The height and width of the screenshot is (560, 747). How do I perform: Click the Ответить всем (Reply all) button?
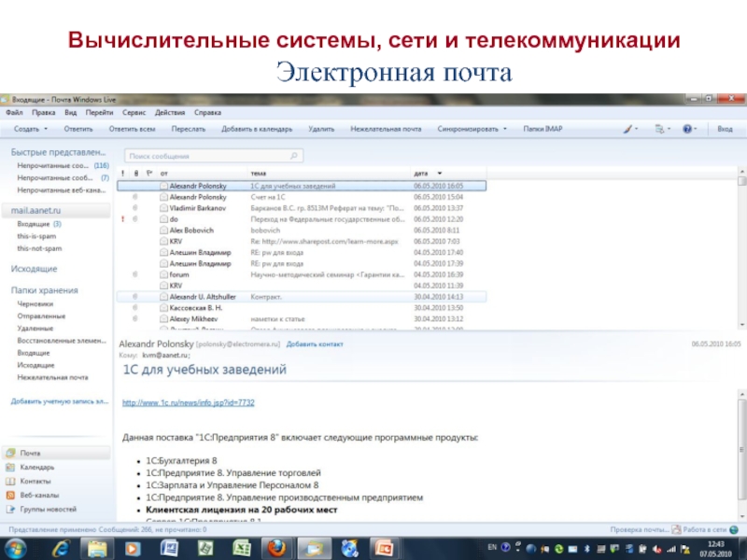pos(132,130)
